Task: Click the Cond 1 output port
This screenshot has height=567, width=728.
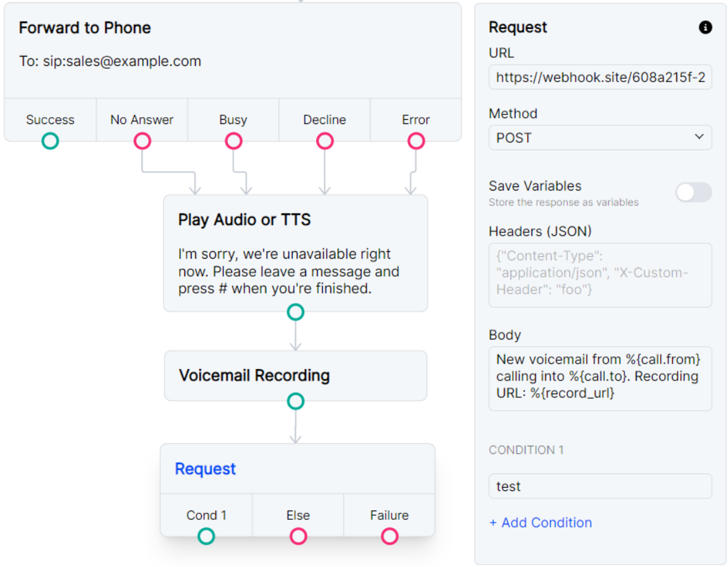Action: tap(207, 536)
